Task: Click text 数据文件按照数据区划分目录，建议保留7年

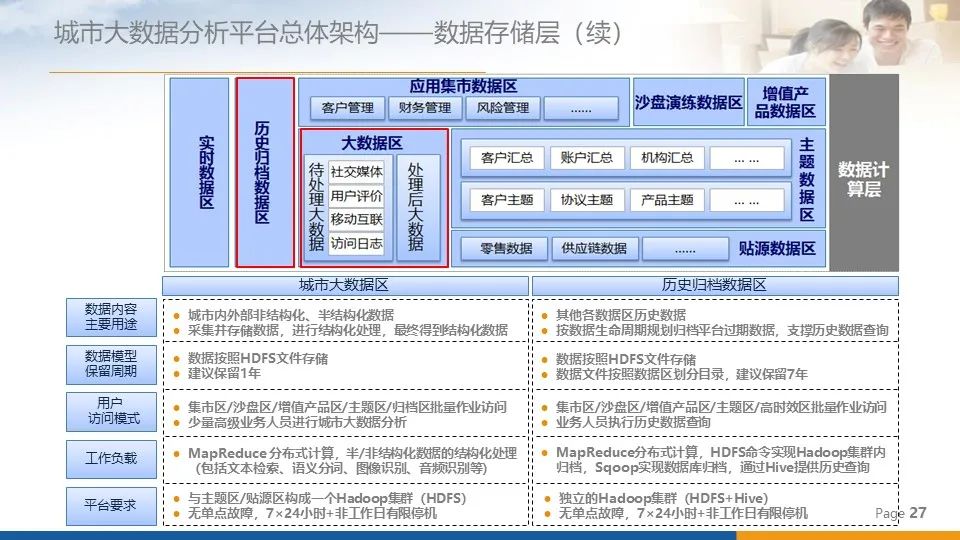Action: click(x=681, y=374)
